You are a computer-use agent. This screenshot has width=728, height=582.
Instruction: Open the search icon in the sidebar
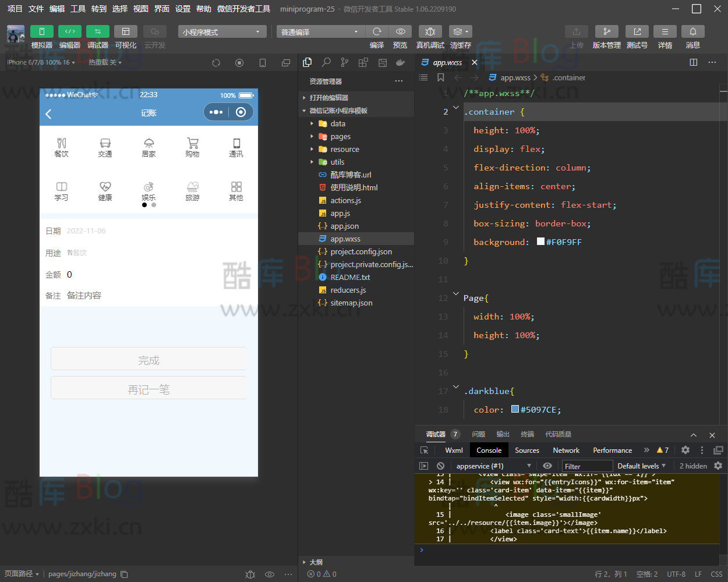[326, 62]
